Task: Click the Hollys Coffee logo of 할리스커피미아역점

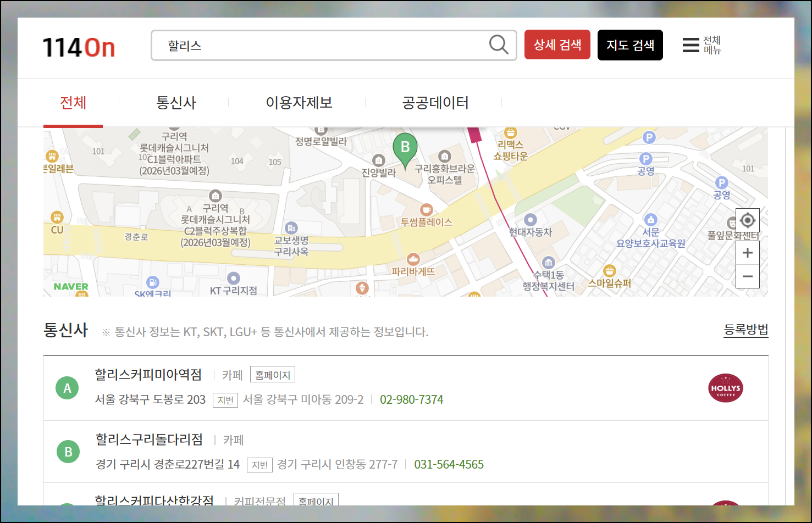Action: [725, 388]
